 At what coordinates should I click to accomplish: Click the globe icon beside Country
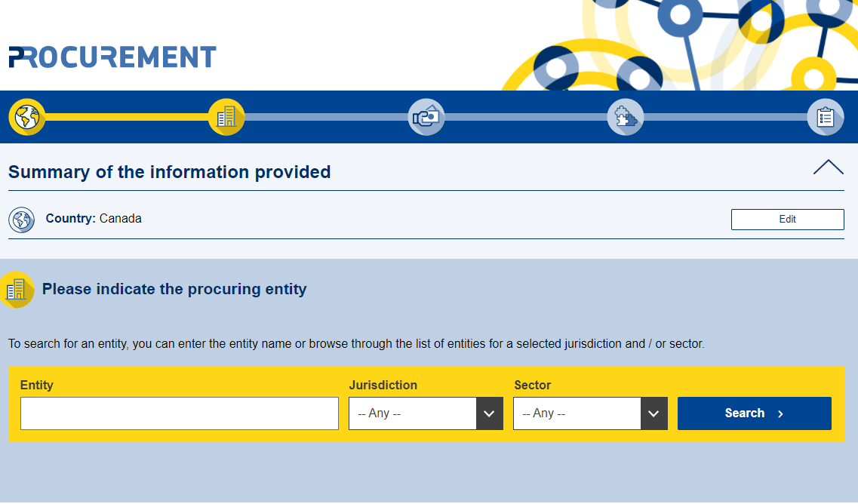(x=21, y=220)
